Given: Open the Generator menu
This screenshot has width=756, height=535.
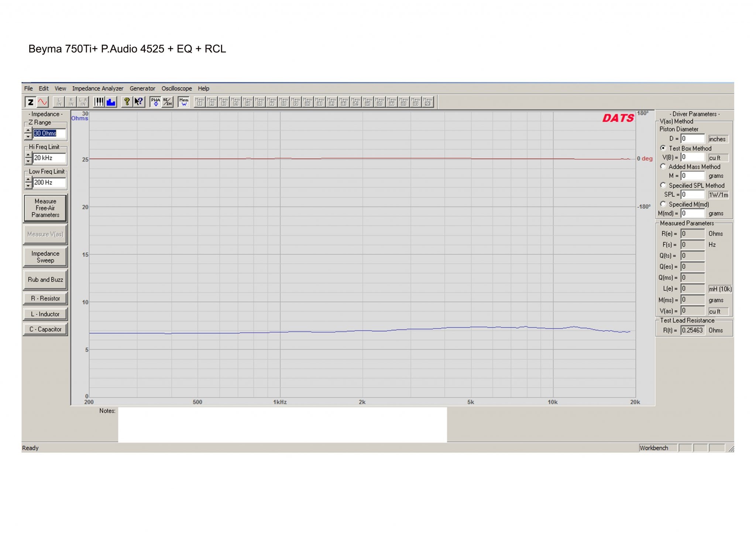Looking at the screenshot, I should (x=142, y=89).
